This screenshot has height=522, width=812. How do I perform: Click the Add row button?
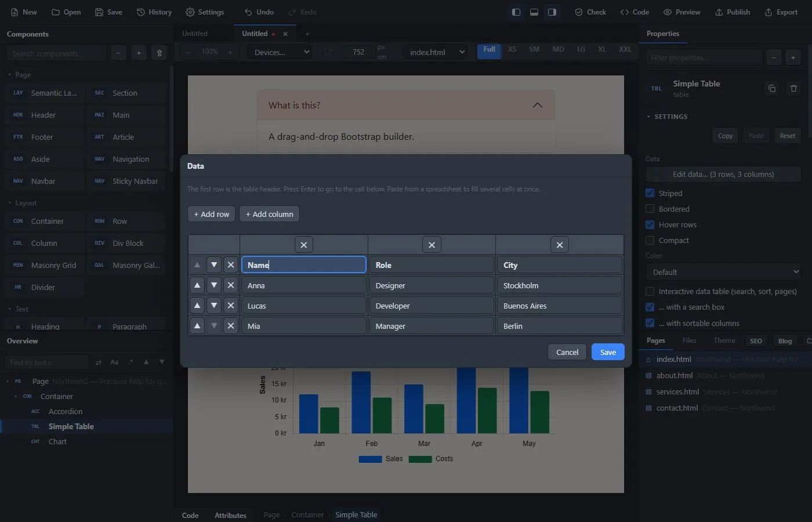click(212, 214)
